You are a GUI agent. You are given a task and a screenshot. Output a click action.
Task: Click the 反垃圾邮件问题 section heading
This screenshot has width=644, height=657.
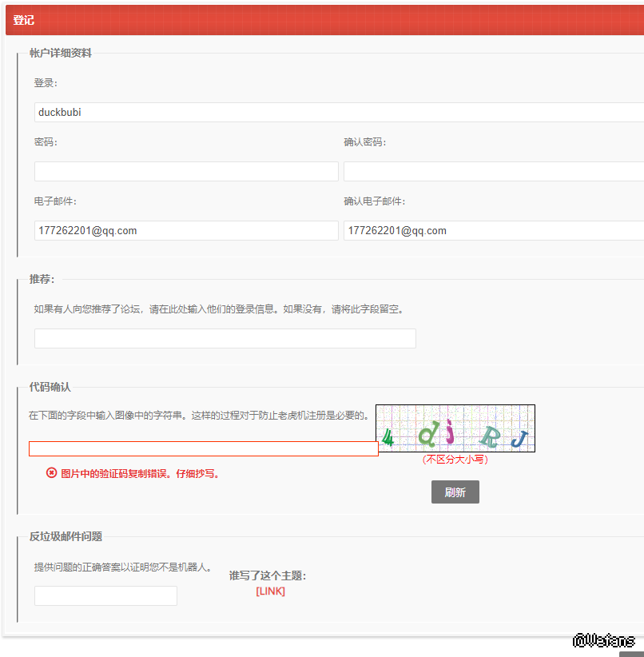[66, 537]
